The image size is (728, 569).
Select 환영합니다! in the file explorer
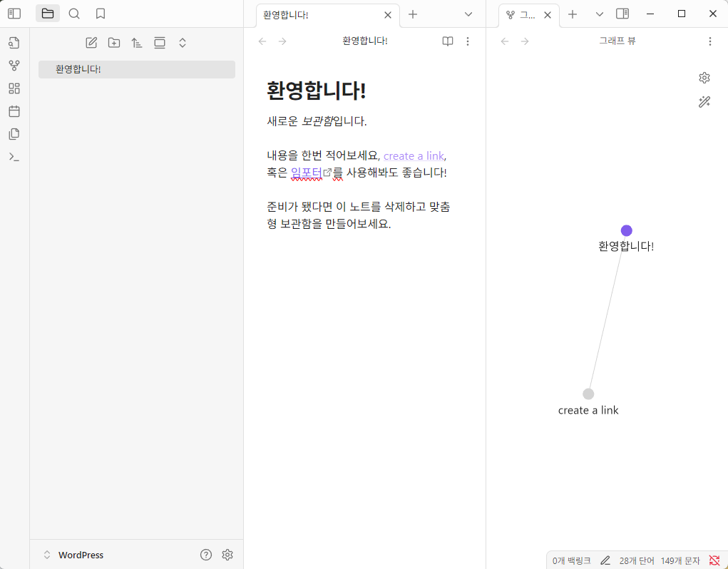pos(79,68)
